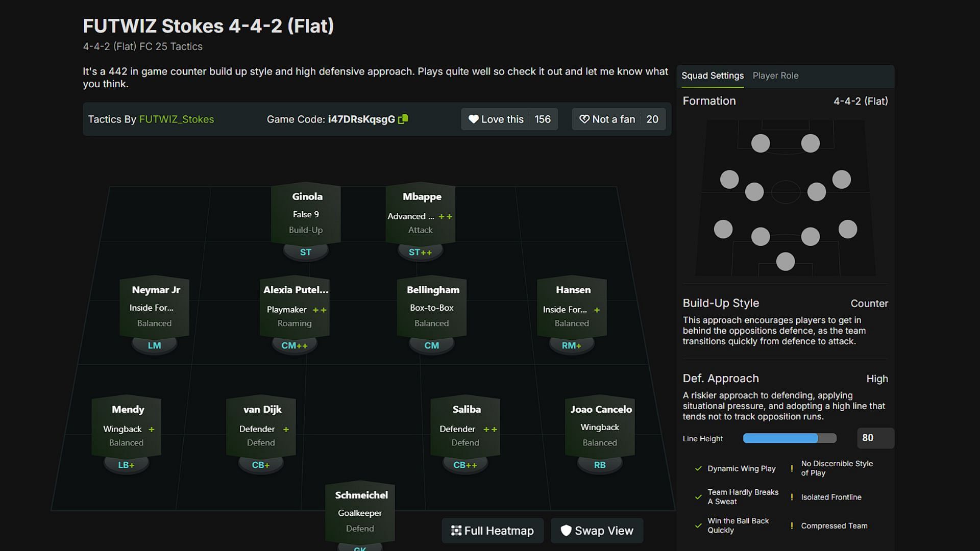Click the 4-4-2 (Flat) FC 25 Tactics subtitle

click(x=143, y=46)
